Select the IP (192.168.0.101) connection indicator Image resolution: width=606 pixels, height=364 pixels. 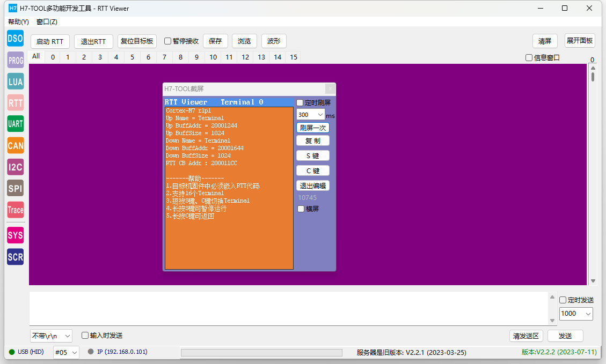(118, 352)
